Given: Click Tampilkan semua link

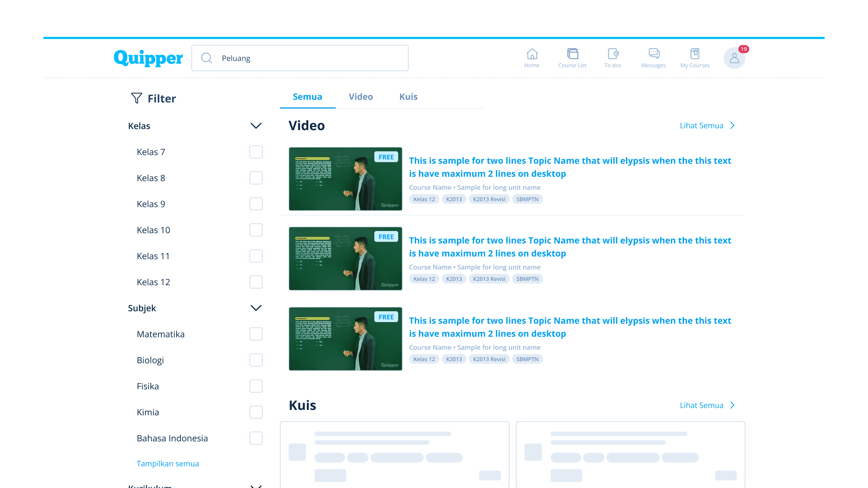Looking at the screenshot, I should pos(168,464).
